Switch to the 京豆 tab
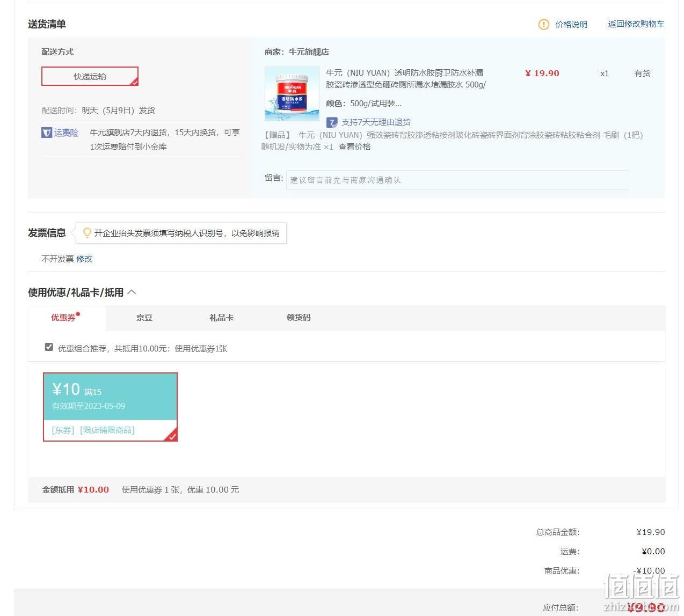 click(x=144, y=318)
